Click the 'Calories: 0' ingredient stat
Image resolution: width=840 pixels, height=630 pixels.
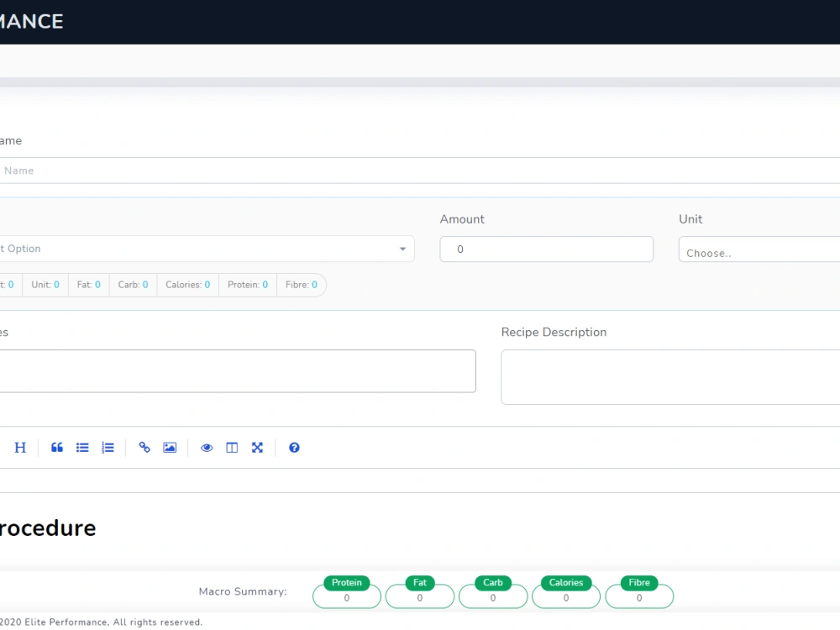tap(188, 285)
